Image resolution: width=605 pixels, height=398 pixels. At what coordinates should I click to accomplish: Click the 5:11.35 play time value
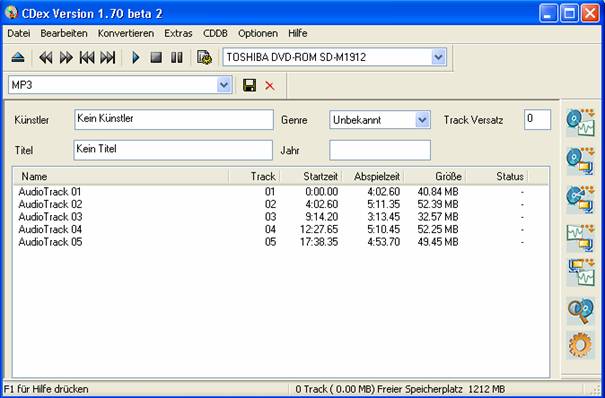tap(384, 204)
